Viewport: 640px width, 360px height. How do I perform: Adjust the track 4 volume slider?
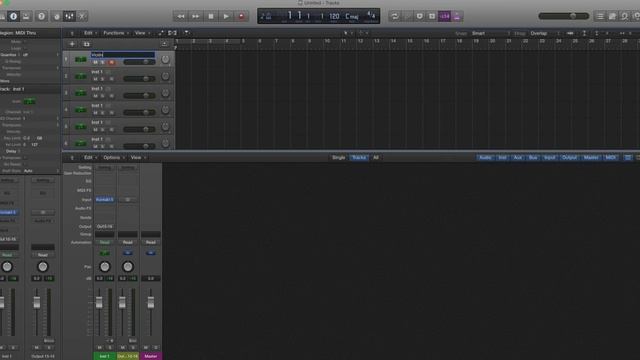(x=139, y=112)
